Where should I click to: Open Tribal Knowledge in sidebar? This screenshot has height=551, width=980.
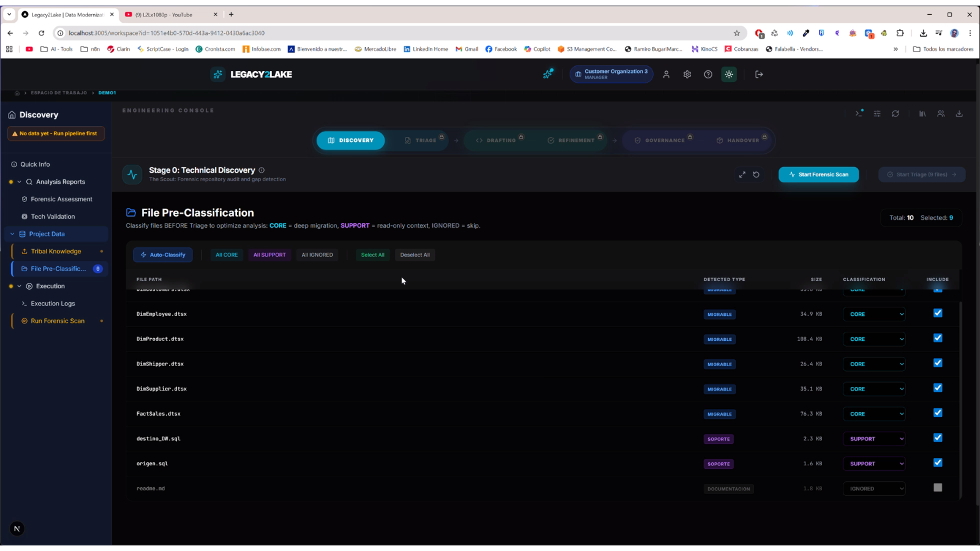pos(56,251)
